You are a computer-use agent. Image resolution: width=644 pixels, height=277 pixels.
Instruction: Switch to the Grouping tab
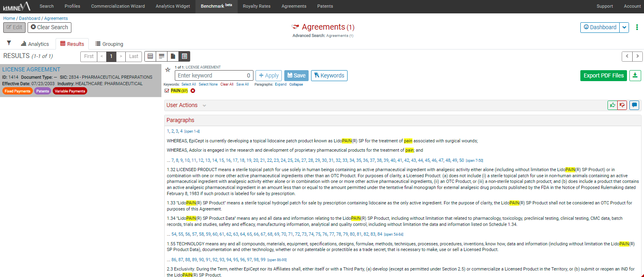[109, 44]
